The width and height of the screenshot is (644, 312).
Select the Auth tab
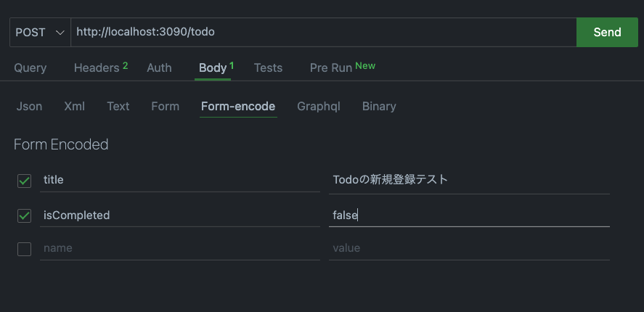point(159,67)
